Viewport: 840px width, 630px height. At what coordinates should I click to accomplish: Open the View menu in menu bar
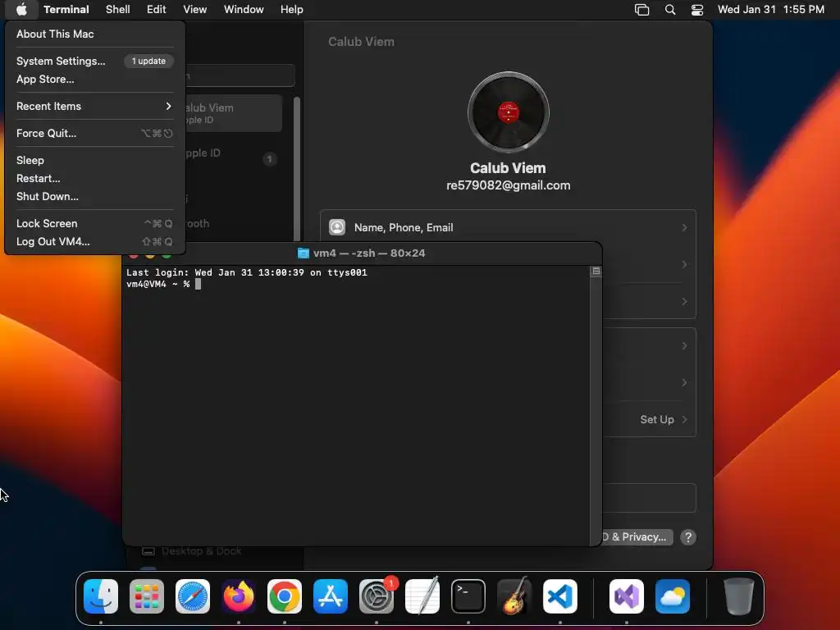195,9
